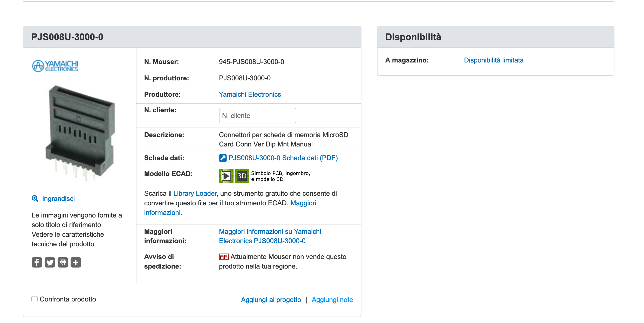
Task: Click the N. cliente input field
Action: pyautogui.click(x=257, y=116)
